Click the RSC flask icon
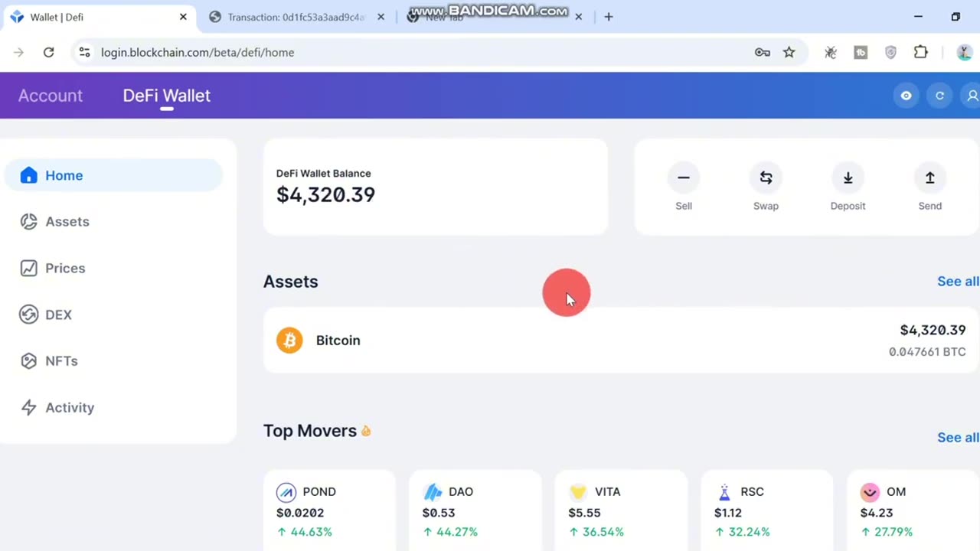The image size is (980, 551). pos(724,491)
